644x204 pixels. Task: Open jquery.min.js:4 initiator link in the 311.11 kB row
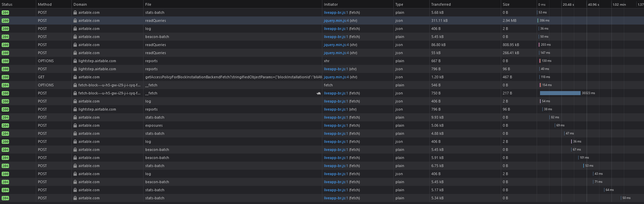click(336, 21)
